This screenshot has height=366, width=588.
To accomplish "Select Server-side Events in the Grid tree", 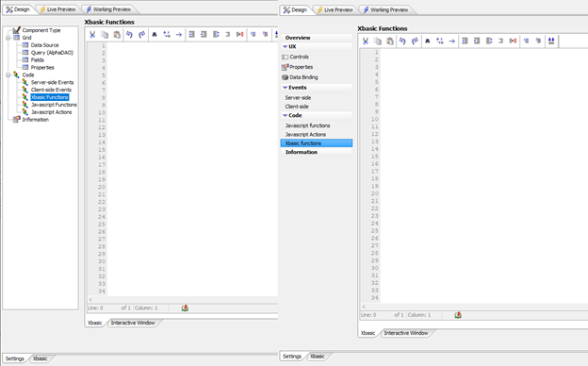I will click(x=52, y=82).
